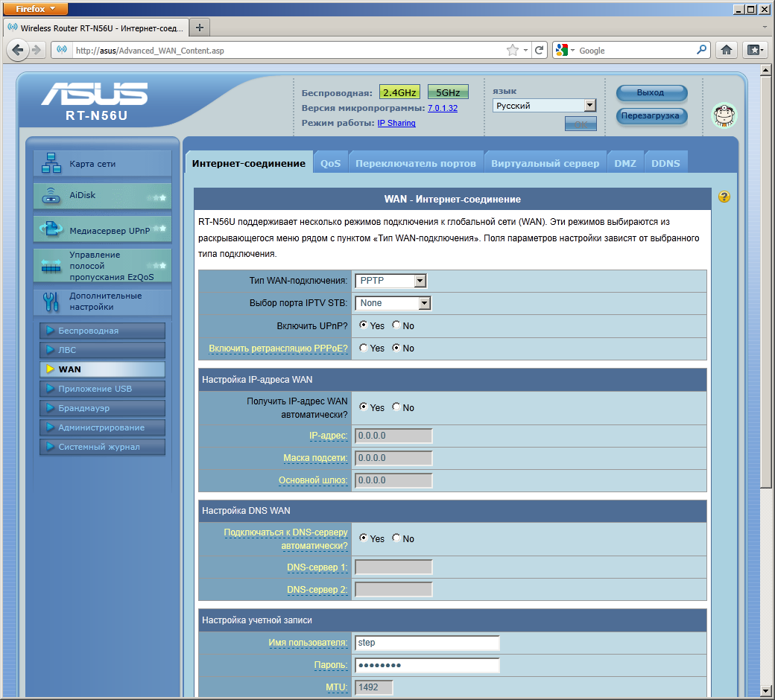Open firmware version 7.0.1.32 link

click(x=443, y=108)
